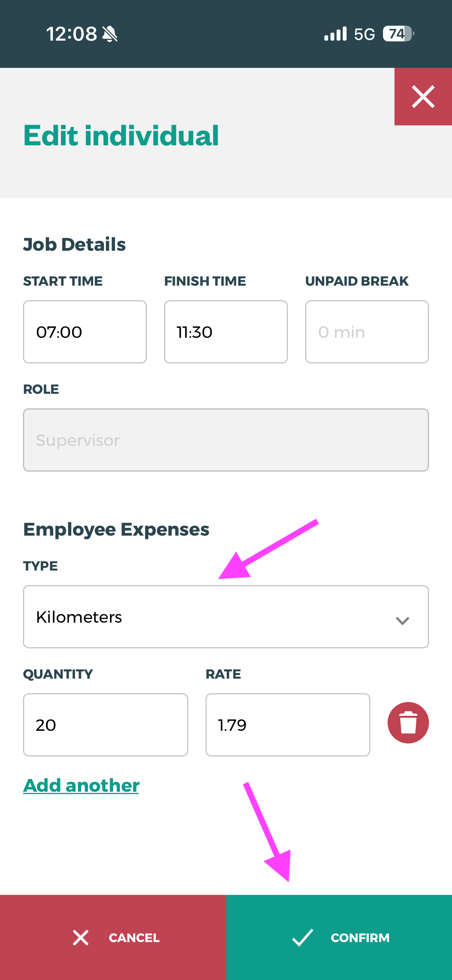Edit the Finish Time field 11:30
The width and height of the screenshot is (452, 980).
(x=226, y=332)
